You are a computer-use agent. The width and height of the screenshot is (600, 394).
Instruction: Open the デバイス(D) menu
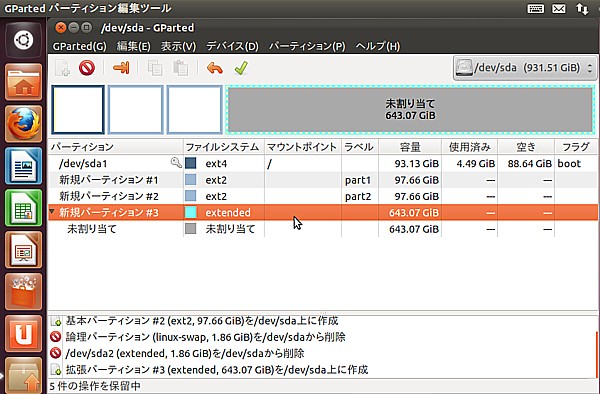[233, 46]
